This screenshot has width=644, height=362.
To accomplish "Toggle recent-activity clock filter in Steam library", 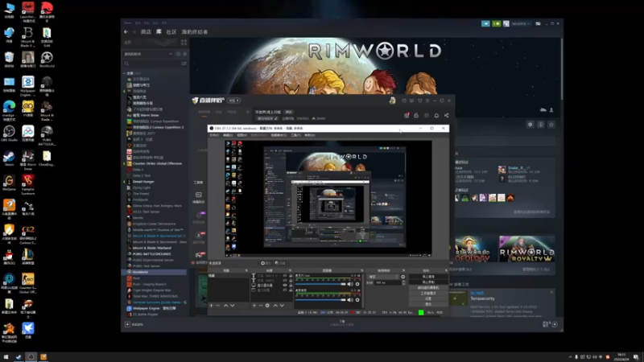I will [x=178, y=54].
